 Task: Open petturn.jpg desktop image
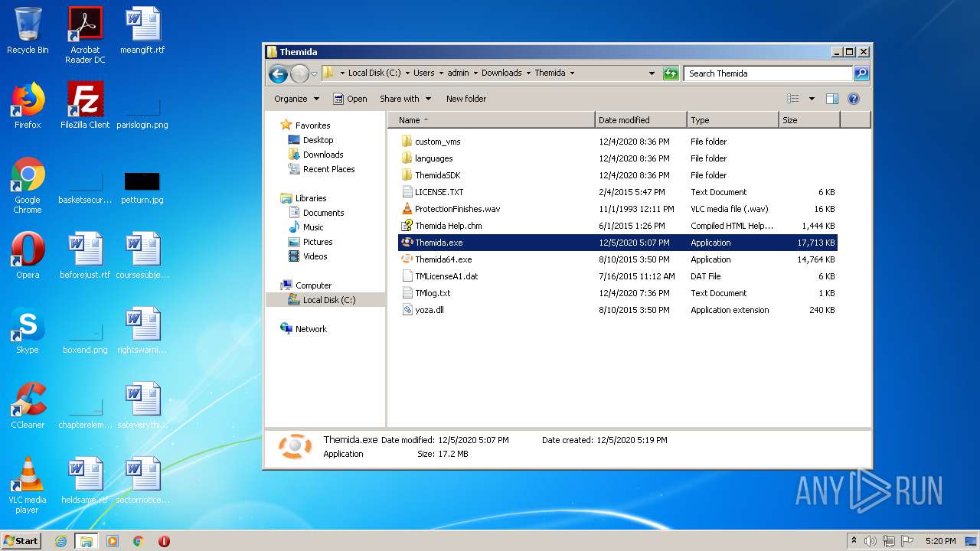(x=142, y=188)
